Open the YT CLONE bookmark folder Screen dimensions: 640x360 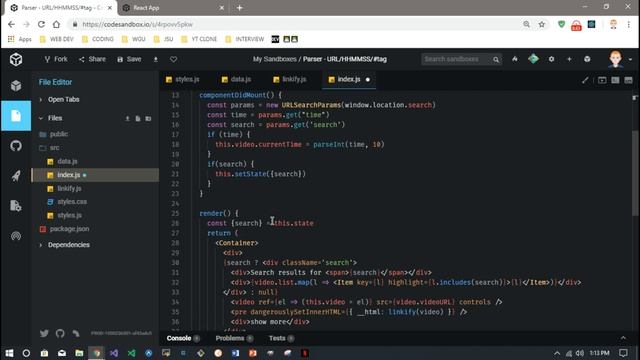coord(199,39)
